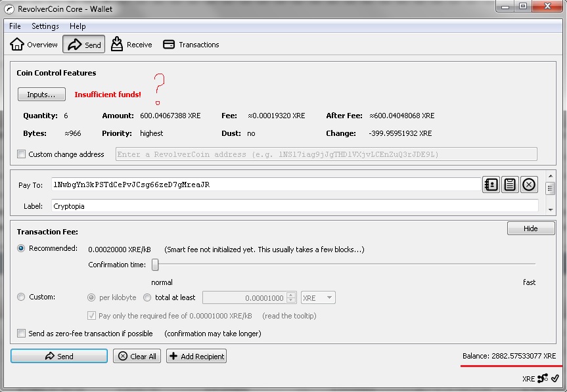567x392 pixels.
Task: Click the Priority value highest
Action: pos(152,133)
